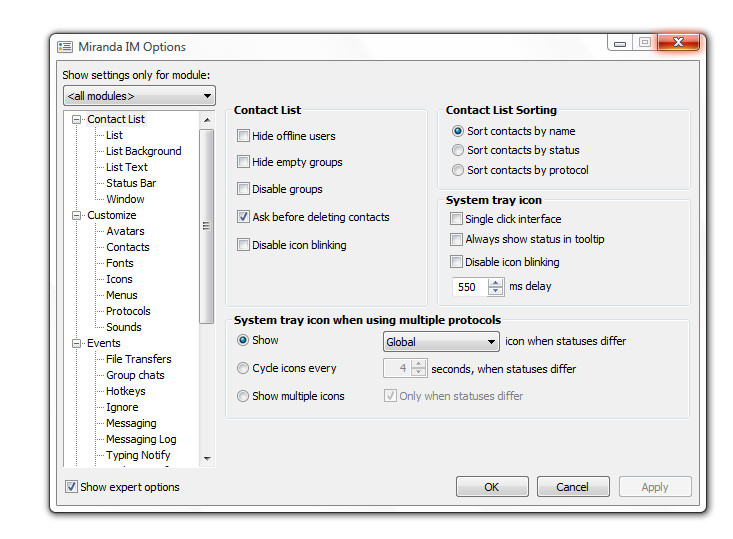Click the tree scroll down arrow

207,459
